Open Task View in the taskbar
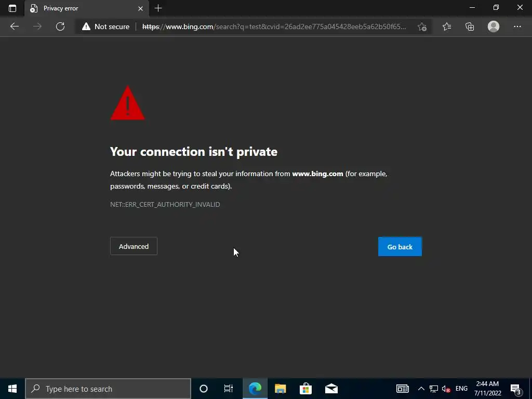The width and height of the screenshot is (532, 399). click(229, 389)
